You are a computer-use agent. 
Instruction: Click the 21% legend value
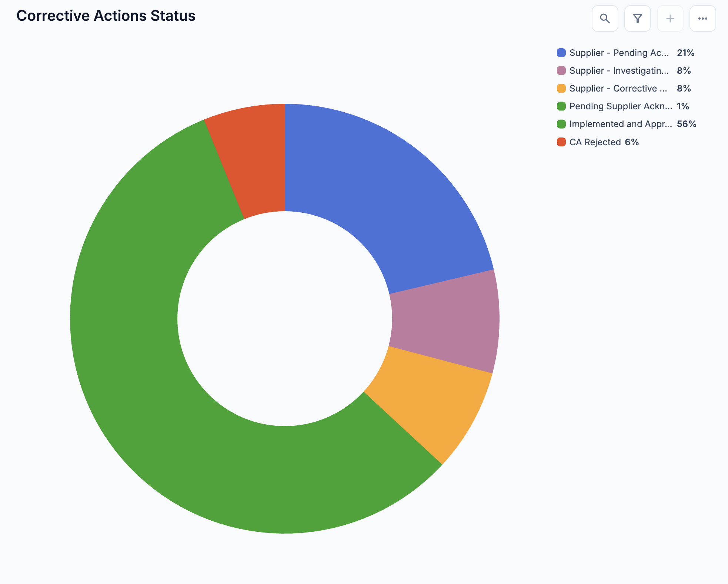[685, 53]
